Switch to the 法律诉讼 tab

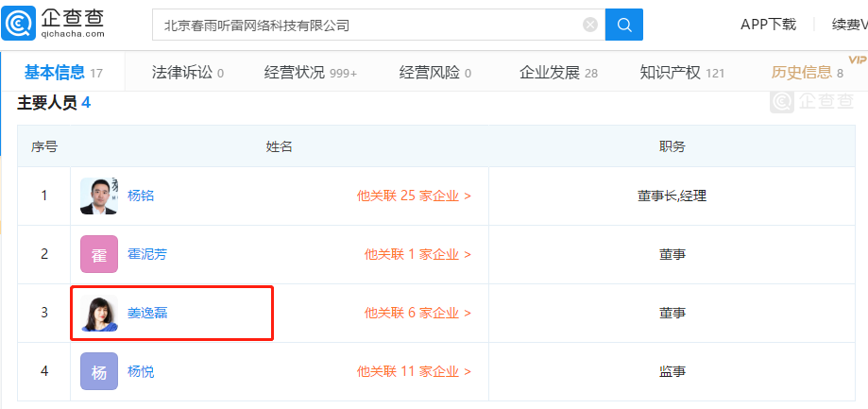coord(188,72)
